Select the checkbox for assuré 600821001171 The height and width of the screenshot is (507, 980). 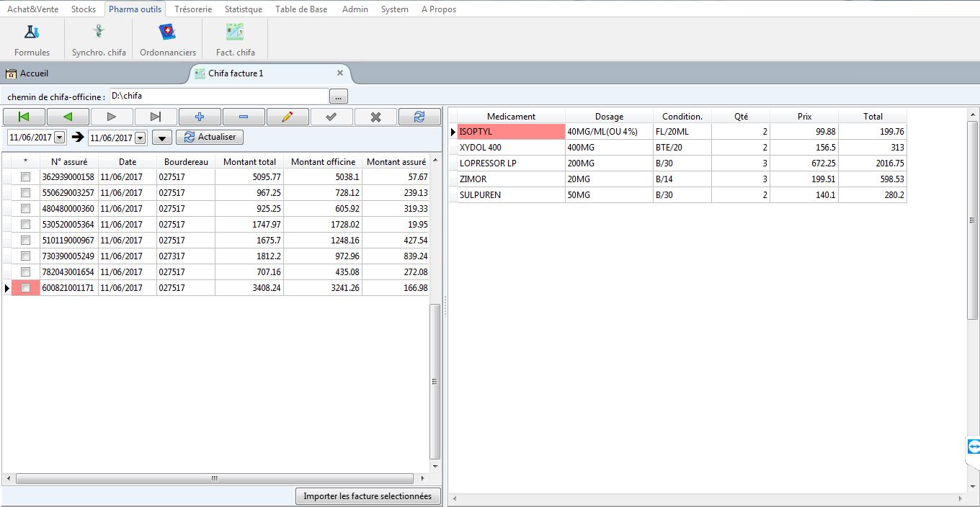pyautogui.click(x=25, y=288)
